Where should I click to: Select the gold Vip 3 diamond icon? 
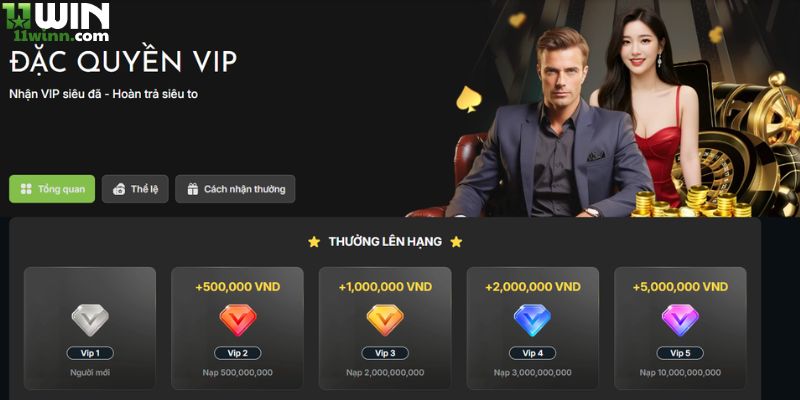385,320
